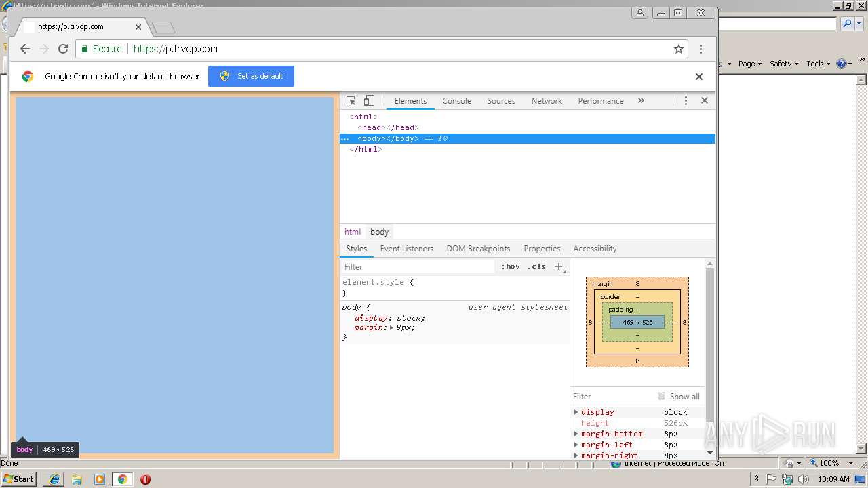
Task: Open the Page menu in Internet Explorer
Action: (x=750, y=64)
